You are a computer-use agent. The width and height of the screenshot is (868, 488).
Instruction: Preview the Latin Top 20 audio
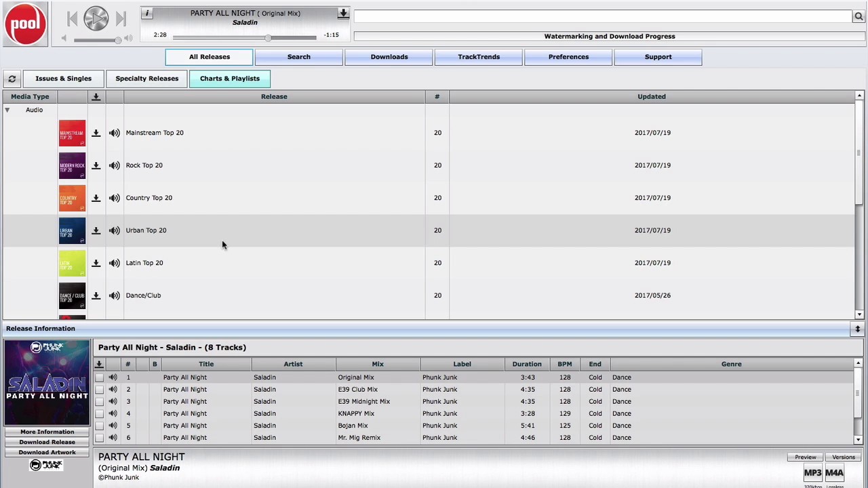tap(114, 263)
